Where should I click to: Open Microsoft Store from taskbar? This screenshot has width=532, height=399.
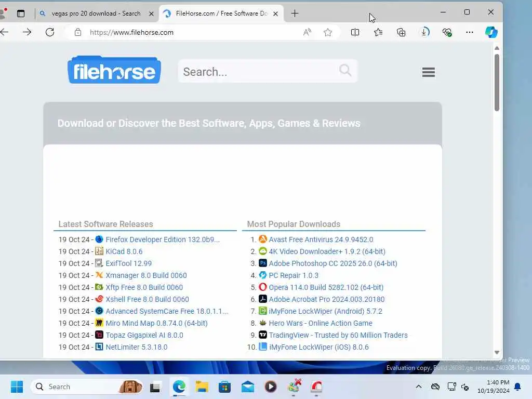[224, 387]
